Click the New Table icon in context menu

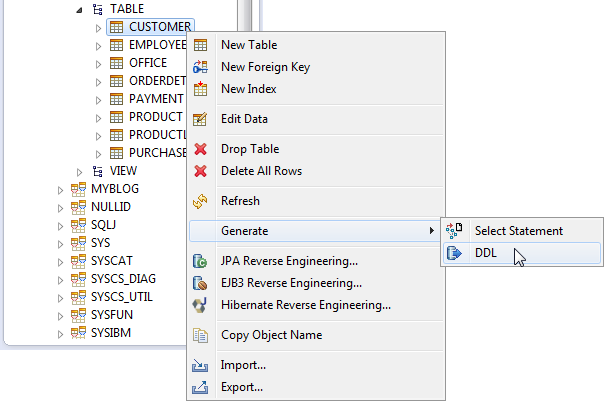pyautogui.click(x=200, y=45)
